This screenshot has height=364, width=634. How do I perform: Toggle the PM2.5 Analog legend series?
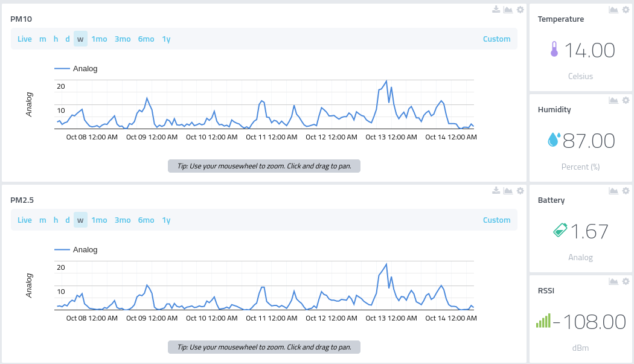click(76, 250)
